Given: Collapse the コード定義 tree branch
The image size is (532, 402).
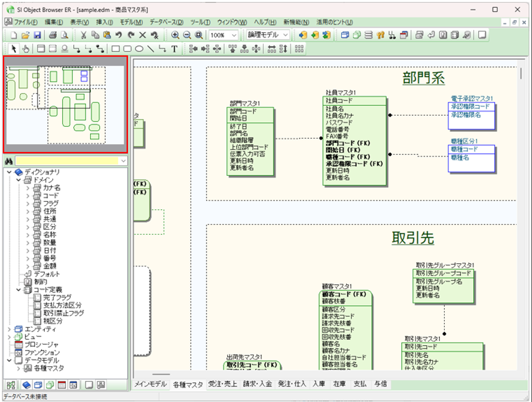Looking at the screenshot, I should point(17,290).
